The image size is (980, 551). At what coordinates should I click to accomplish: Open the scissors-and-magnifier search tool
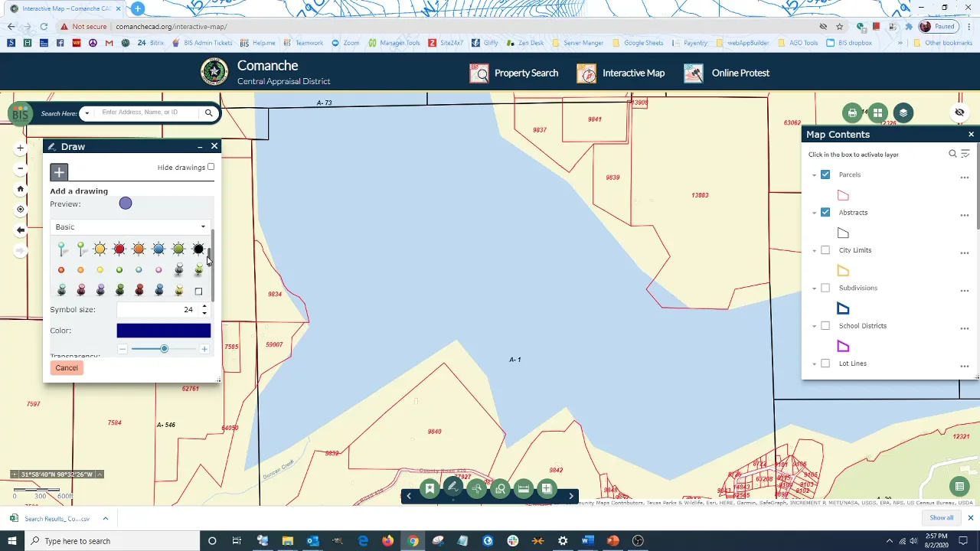[x=477, y=488]
